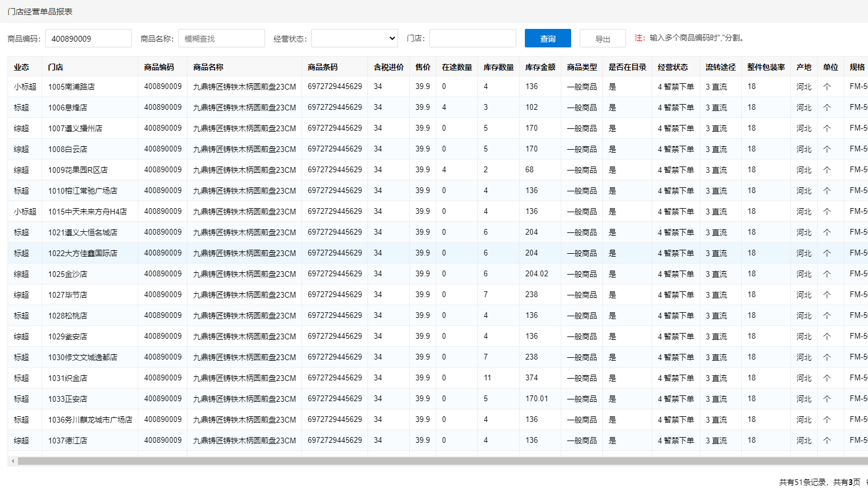Click the 整件包装率 column header
The image size is (868, 496).
point(766,67)
